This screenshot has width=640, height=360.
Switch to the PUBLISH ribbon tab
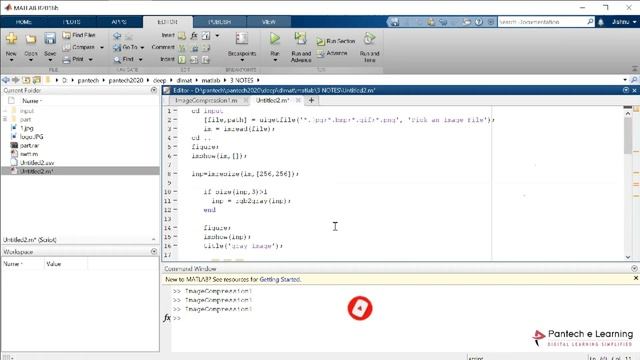coord(220,22)
